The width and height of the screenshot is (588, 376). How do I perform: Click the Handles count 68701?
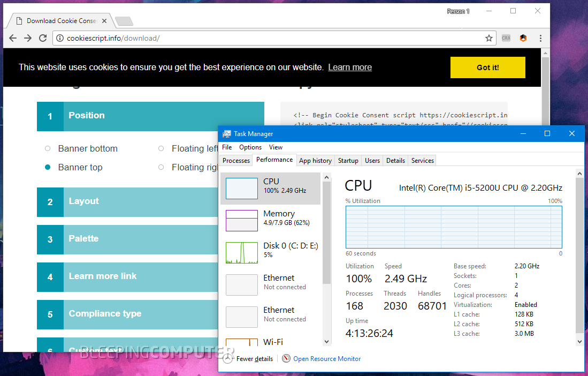432,306
